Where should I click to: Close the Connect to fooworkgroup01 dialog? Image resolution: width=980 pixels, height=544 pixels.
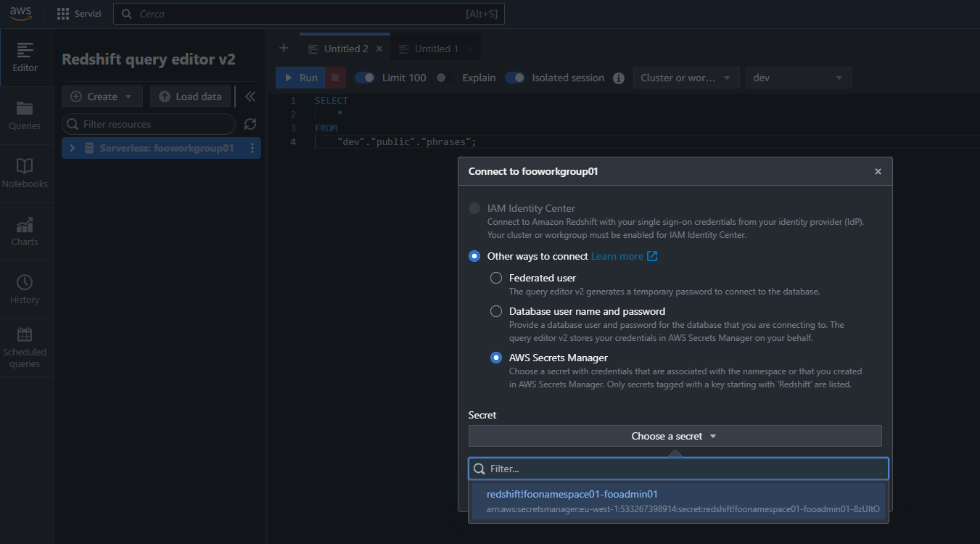[878, 172]
